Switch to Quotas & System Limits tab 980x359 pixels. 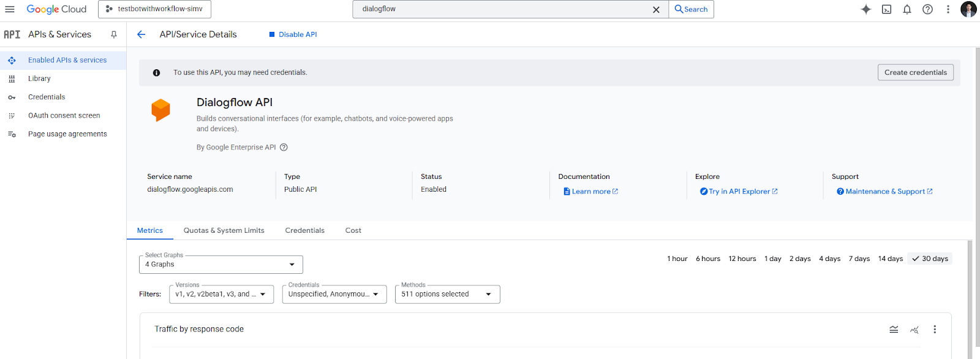point(224,230)
